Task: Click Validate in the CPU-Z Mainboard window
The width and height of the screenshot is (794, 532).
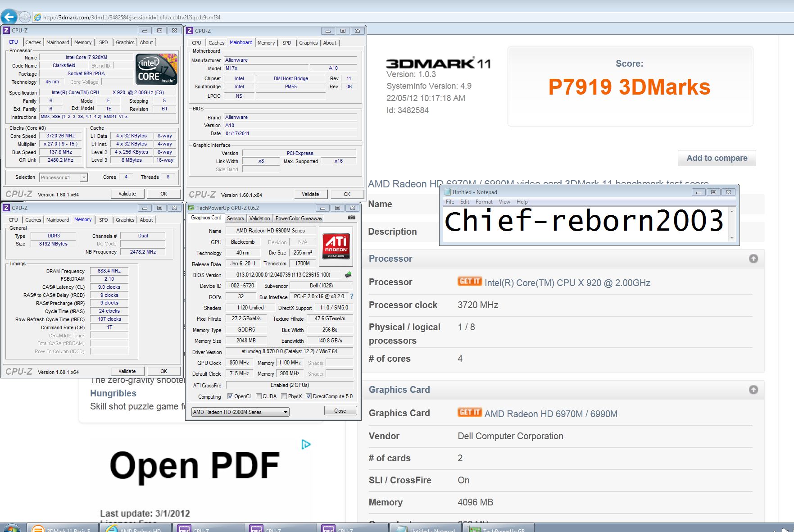Action: pos(310,194)
